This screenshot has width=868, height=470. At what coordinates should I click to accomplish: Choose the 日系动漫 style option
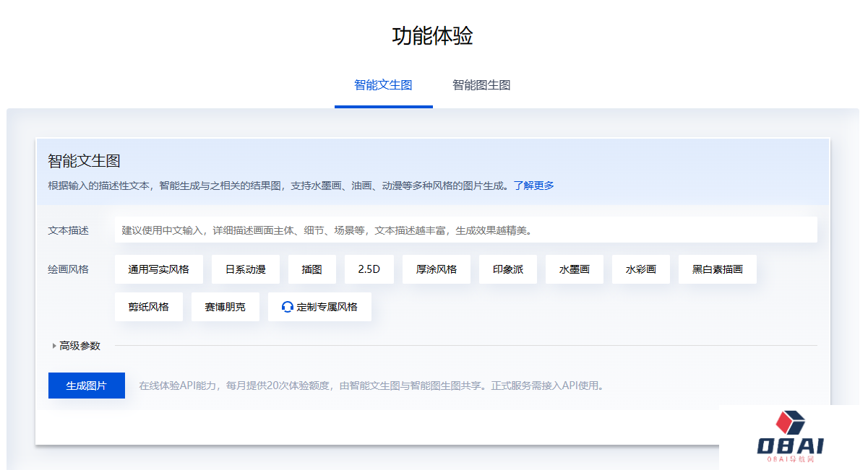point(246,269)
